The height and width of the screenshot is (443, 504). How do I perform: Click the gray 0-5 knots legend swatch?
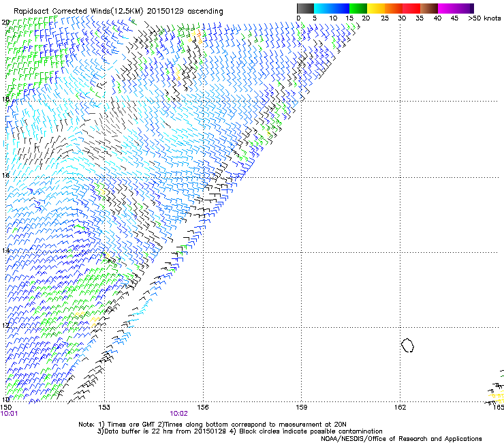(305, 8)
